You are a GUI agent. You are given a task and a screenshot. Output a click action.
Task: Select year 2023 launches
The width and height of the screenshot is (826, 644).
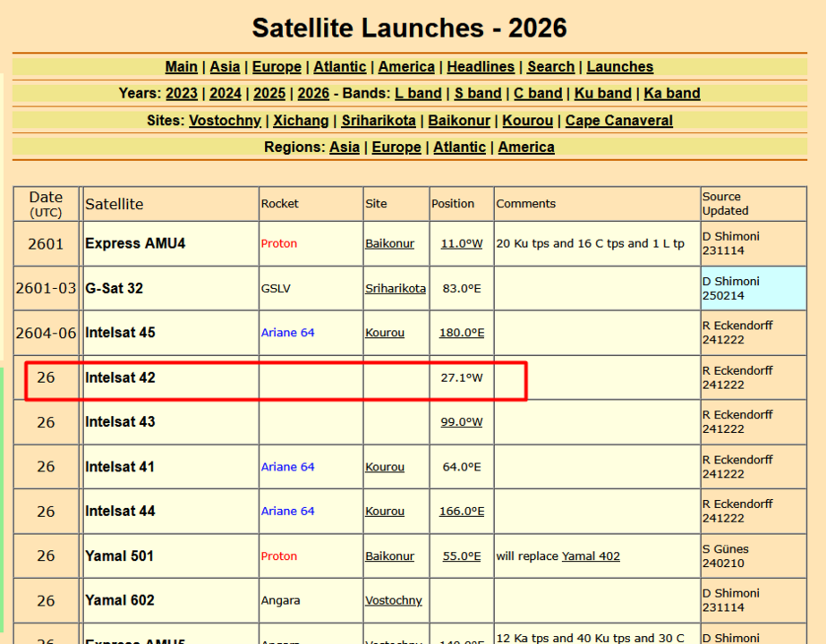[x=182, y=93]
